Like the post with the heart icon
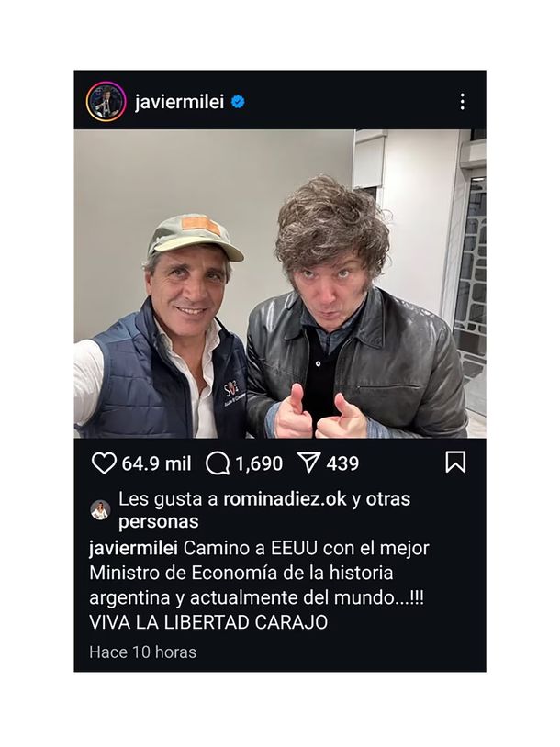560x747 pixels. [104, 463]
